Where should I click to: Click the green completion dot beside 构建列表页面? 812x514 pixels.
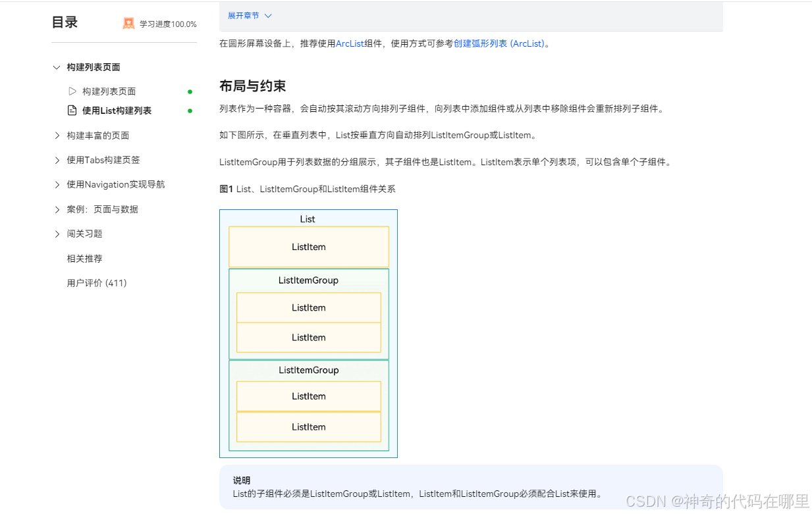pyautogui.click(x=190, y=91)
